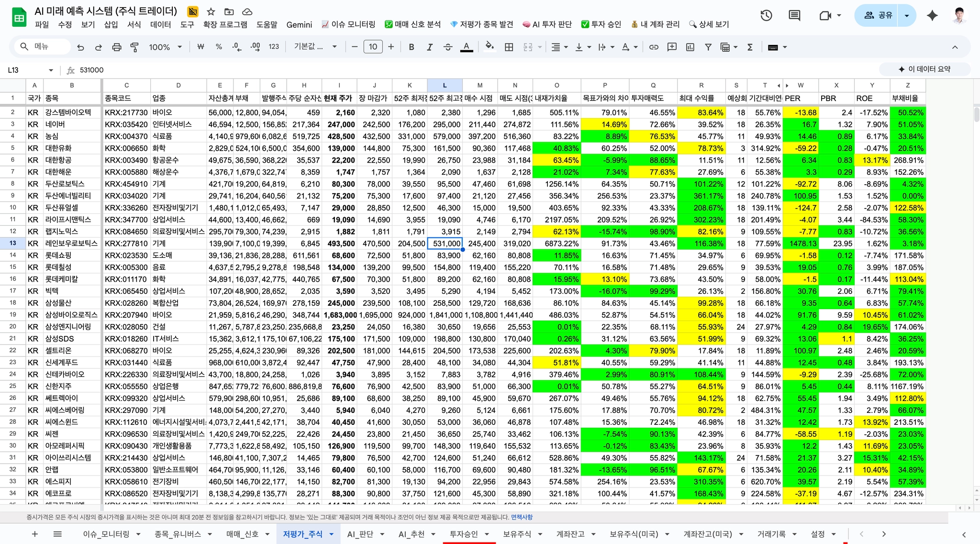
Task: Insert a chart using toolbar icon
Action: [x=690, y=47]
